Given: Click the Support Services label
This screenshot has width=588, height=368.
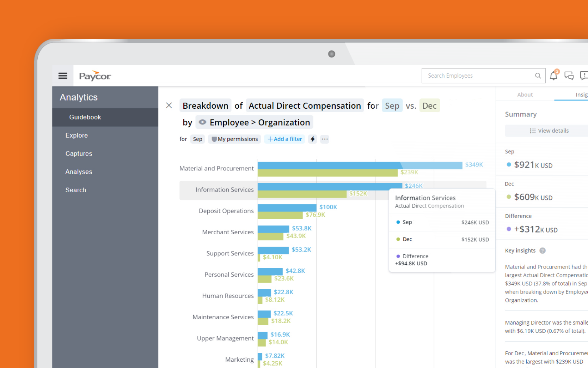Looking at the screenshot, I should 230,253.
